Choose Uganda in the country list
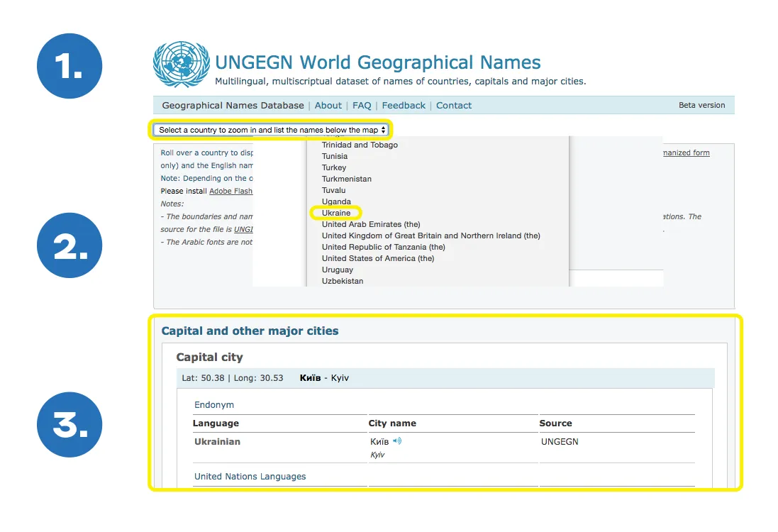Viewport: 778px width, 532px height. tap(336, 201)
